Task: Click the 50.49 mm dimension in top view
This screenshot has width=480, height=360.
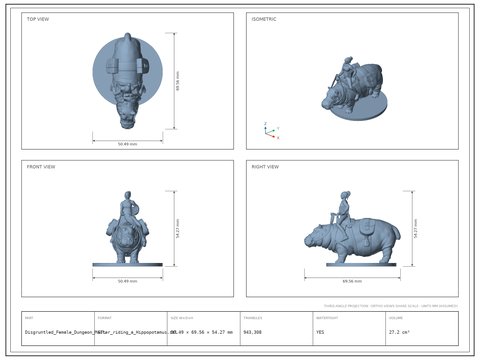Action: (x=128, y=144)
